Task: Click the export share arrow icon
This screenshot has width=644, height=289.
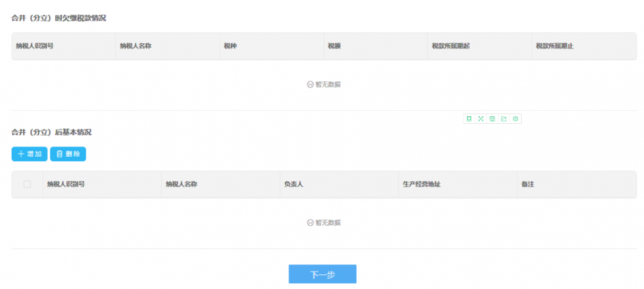Action: (x=504, y=119)
